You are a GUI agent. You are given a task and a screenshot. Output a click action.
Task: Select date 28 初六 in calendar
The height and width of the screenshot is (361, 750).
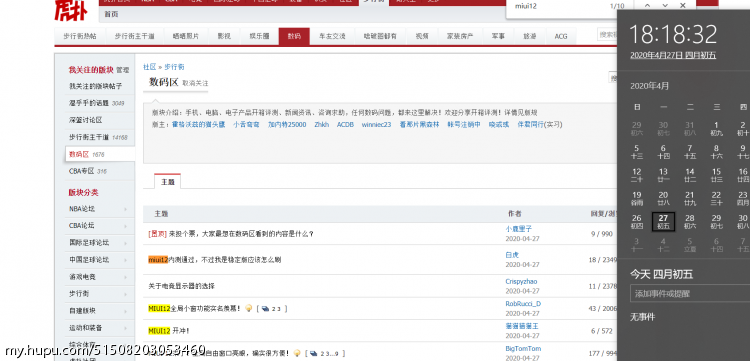click(x=690, y=222)
